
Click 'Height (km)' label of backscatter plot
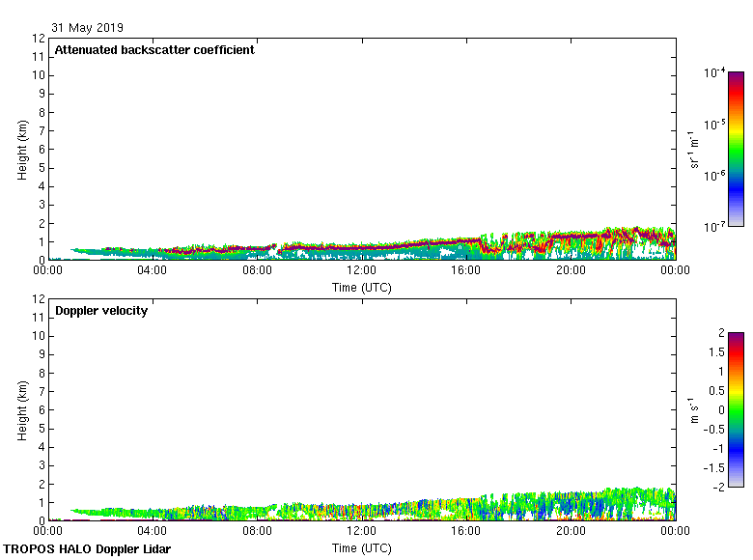21,150
